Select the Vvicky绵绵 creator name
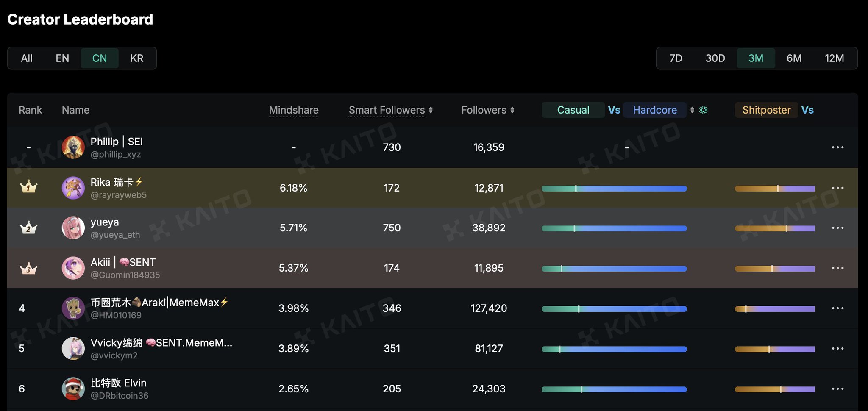The width and height of the screenshot is (868, 411). (x=161, y=343)
